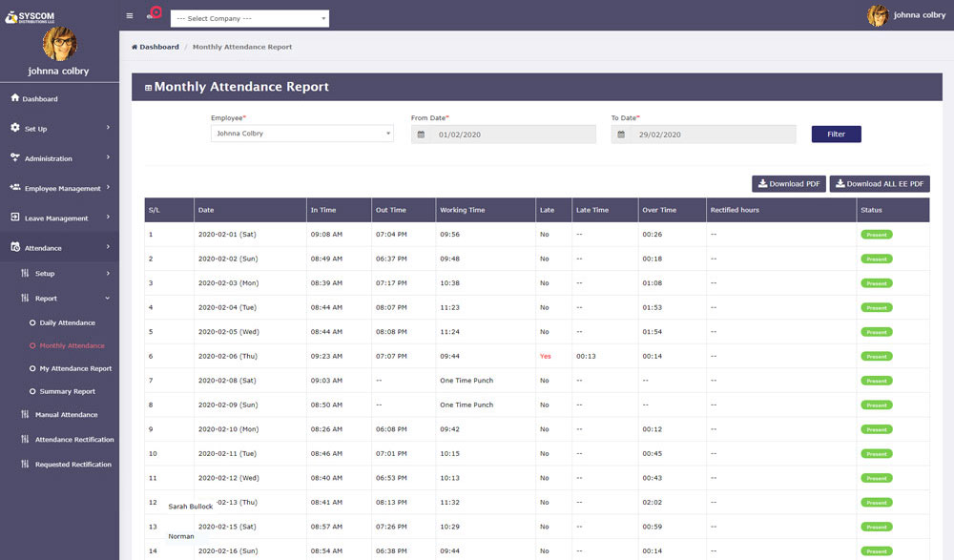Click the From Date input field
954x560 pixels.
(513, 135)
